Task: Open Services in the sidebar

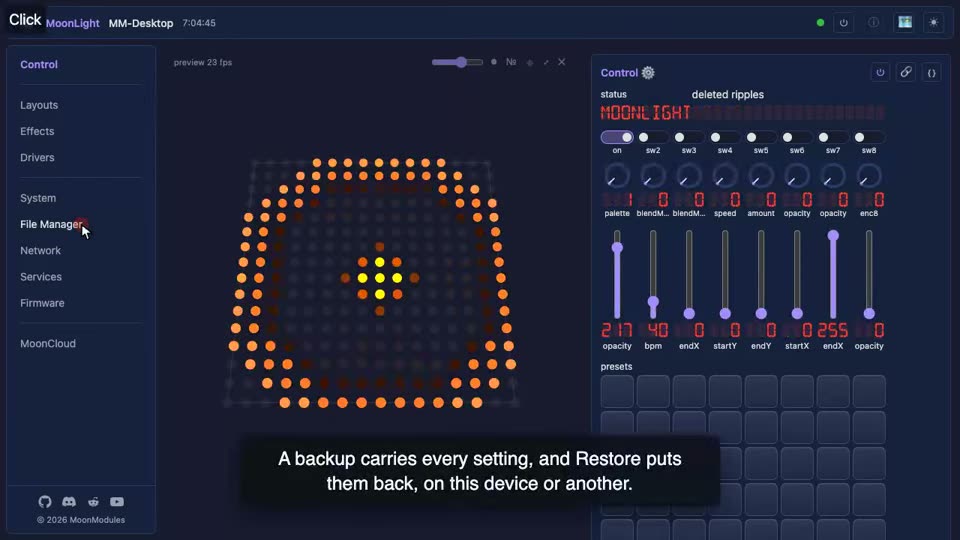Action: click(40, 277)
